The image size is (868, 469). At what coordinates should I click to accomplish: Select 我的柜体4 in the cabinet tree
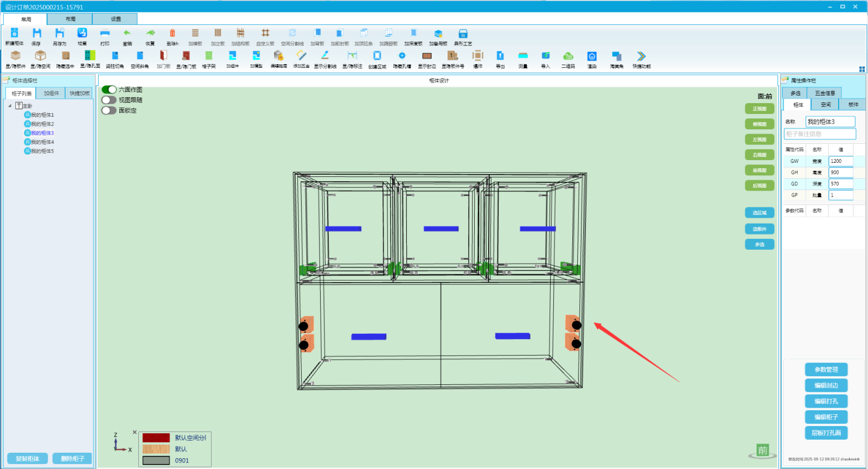click(42, 142)
